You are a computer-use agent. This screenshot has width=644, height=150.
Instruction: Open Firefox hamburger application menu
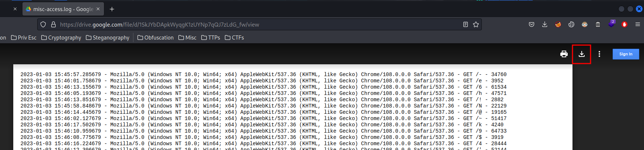638,24
